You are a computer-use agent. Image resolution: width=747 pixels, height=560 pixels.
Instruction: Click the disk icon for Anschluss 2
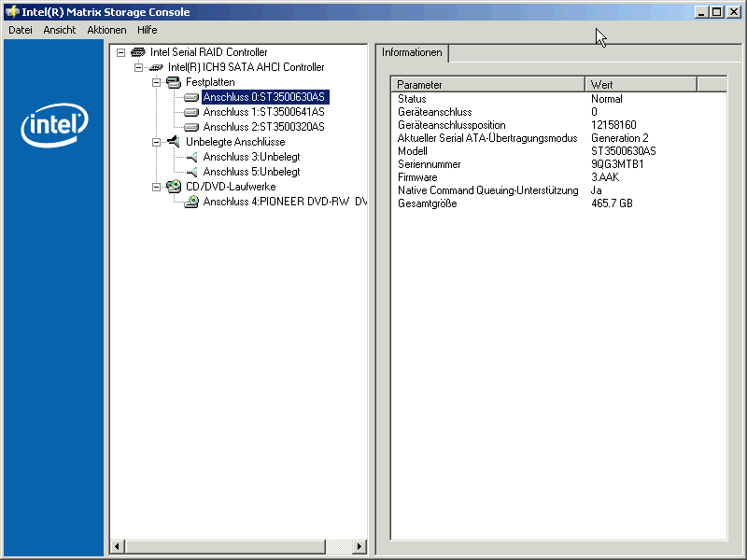(191, 127)
